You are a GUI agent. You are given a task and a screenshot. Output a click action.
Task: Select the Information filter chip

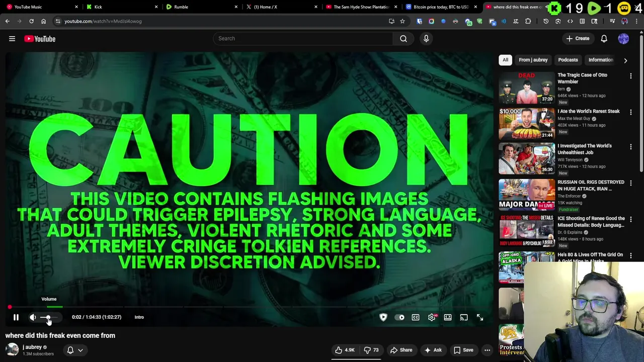(601, 60)
